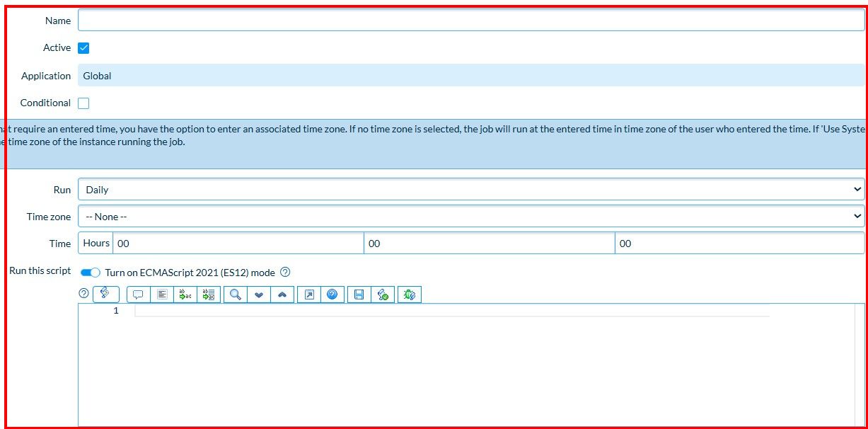The height and width of the screenshot is (429, 868).
Task: Open the Run dropdown showing Daily
Action: click(471, 189)
